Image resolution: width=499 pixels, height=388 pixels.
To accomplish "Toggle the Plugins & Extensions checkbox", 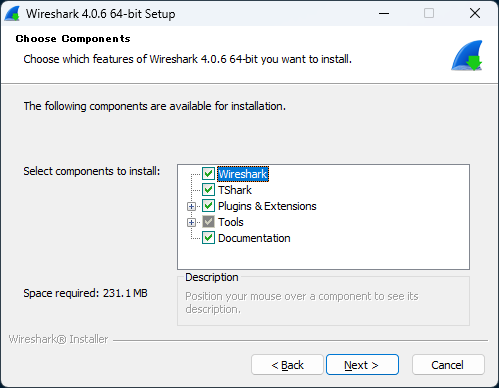I will [208, 206].
